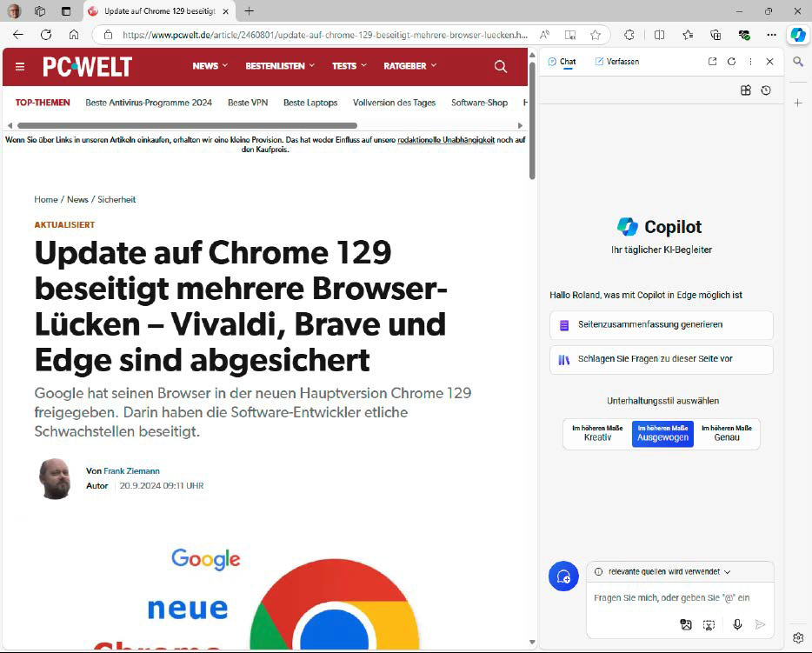Open Copilot pane more options menu
Viewport: 812px width, 653px height.
click(750, 61)
